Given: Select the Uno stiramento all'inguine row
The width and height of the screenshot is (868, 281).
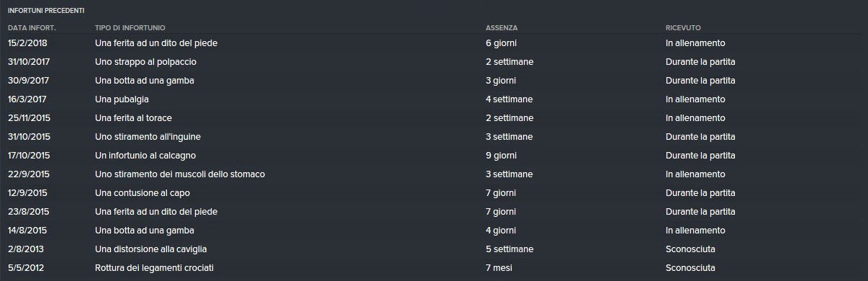Looking at the screenshot, I should [x=434, y=137].
